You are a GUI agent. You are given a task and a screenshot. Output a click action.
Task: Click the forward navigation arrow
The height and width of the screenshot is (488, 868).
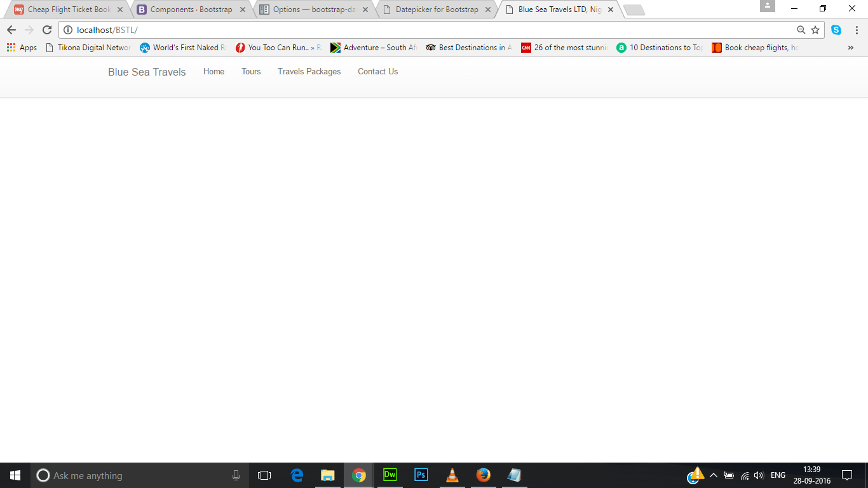(29, 30)
